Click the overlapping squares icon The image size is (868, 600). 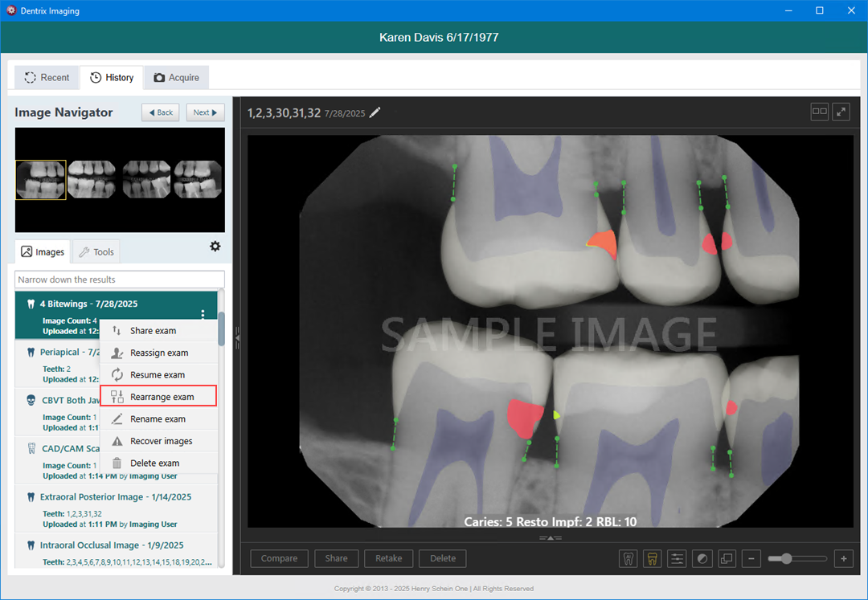(727, 558)
